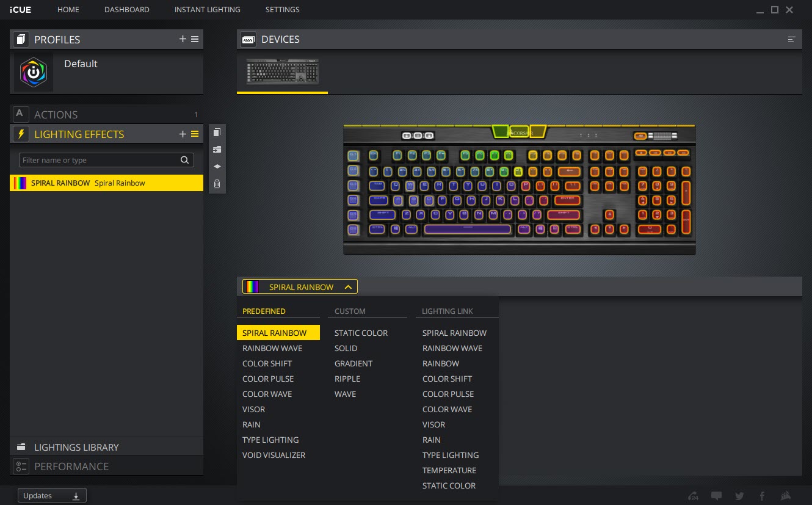Expand the Actions section
Screen dimensions: 812x505
pyautogui.click(x=106, y=114)
